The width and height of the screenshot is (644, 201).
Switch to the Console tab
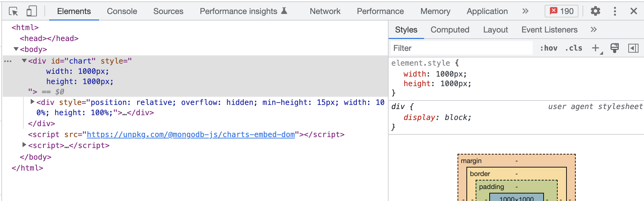pos(122,11)
